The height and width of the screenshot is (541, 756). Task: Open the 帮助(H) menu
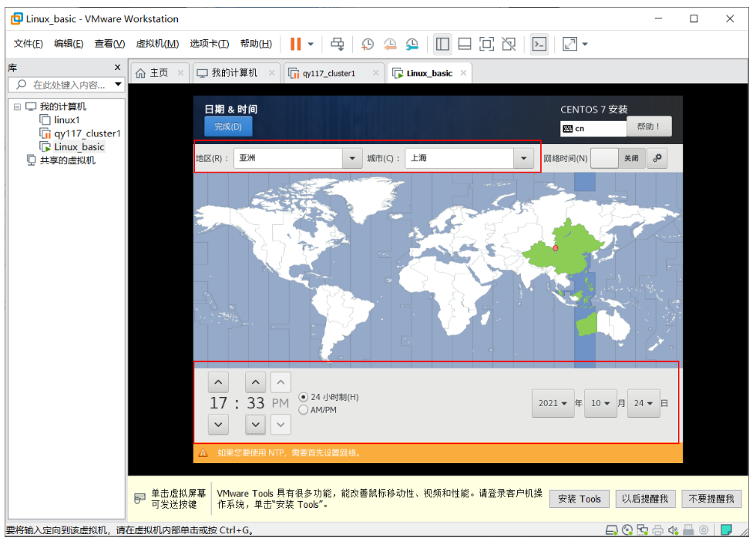[256, 44]
